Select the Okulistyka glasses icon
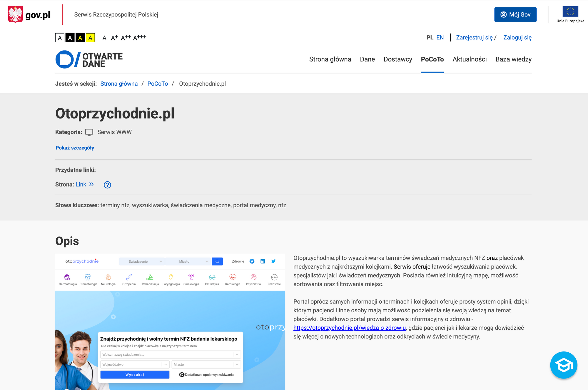Viewport: 588px width, 390px height. tap(212, 277)
